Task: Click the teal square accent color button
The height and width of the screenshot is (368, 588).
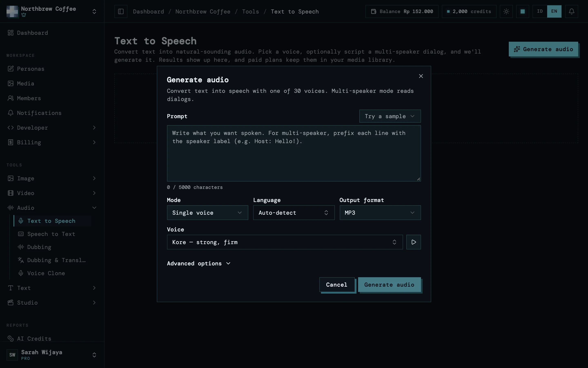Action: [x=522, y=11]
